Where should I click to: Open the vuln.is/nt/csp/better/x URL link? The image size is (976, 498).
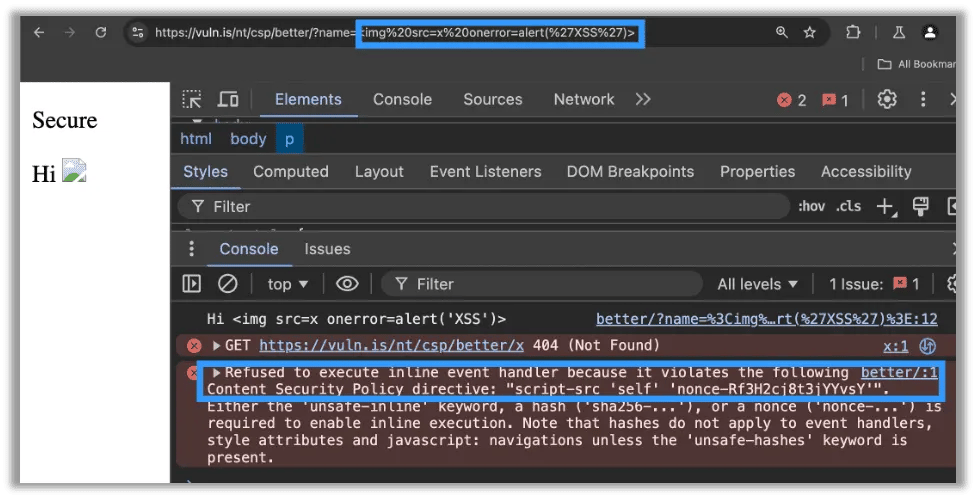[x=392, y=345]
